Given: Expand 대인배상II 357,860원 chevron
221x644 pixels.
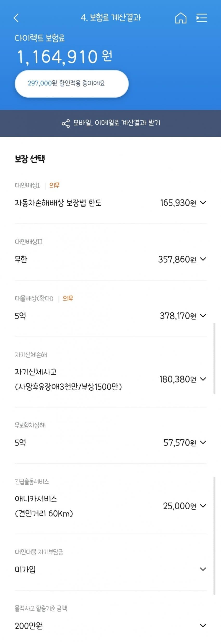Looking at the screenshot, I should (x=203, y=259).
